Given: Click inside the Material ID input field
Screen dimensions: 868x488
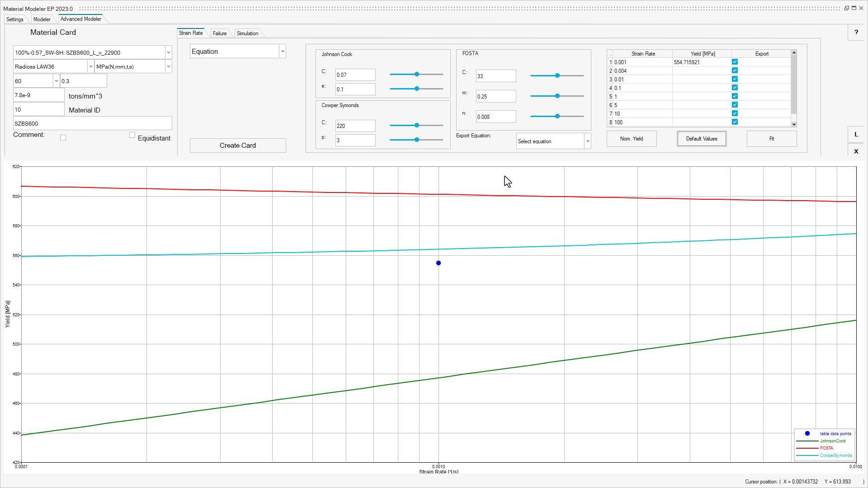Looking at the screenshot, I should 38,109.
